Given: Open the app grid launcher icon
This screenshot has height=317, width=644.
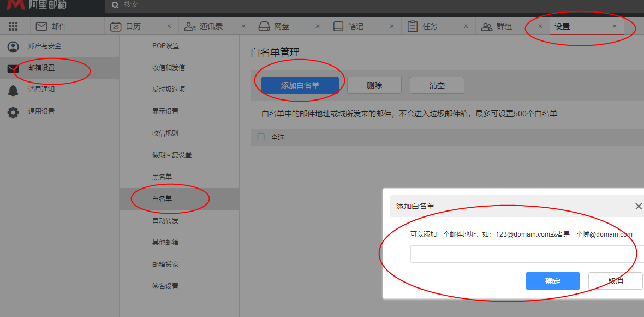Looking at the screenshot, I should [13, 26].
